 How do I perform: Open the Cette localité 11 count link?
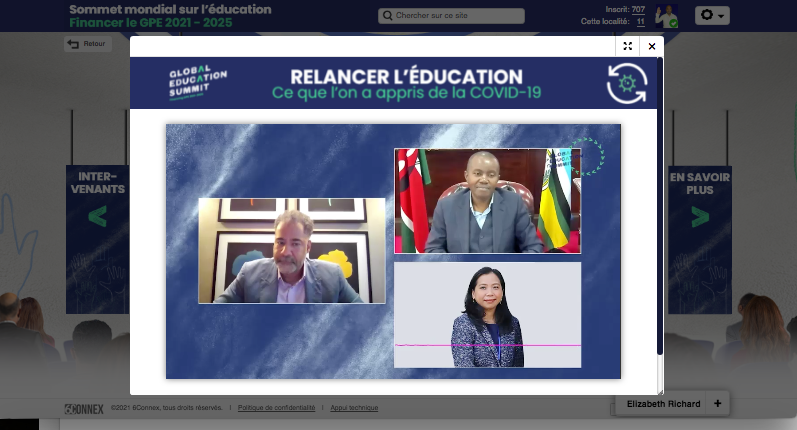pyautogui.click(x=640, y=22)
